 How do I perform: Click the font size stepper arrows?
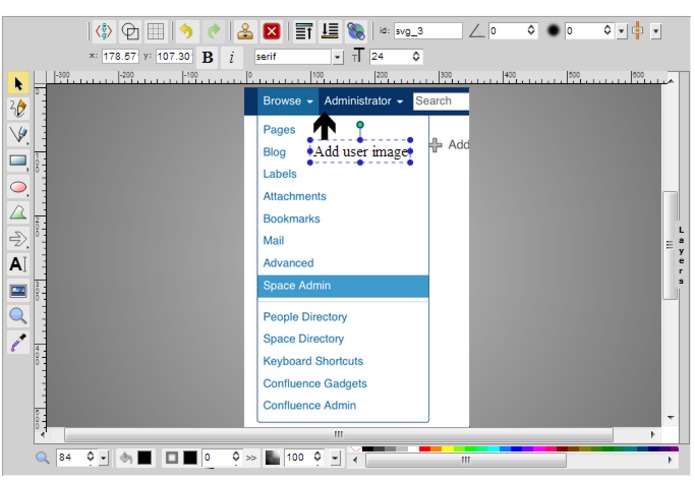[x=416, y=56]
